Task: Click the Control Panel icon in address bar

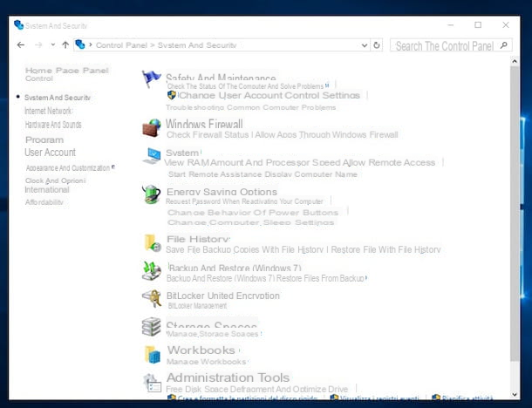Action: point(80,44)
